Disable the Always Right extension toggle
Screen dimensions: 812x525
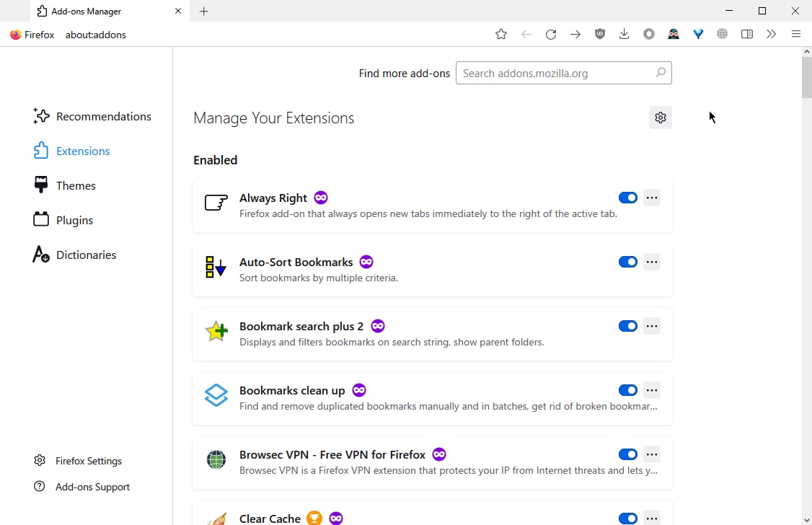[627, 198]
